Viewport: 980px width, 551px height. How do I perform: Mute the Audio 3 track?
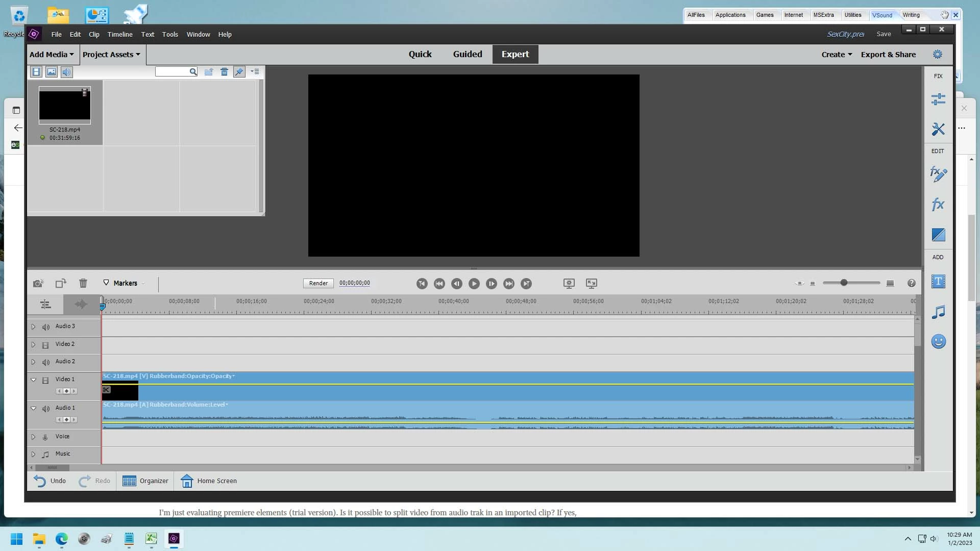[46, 327]
